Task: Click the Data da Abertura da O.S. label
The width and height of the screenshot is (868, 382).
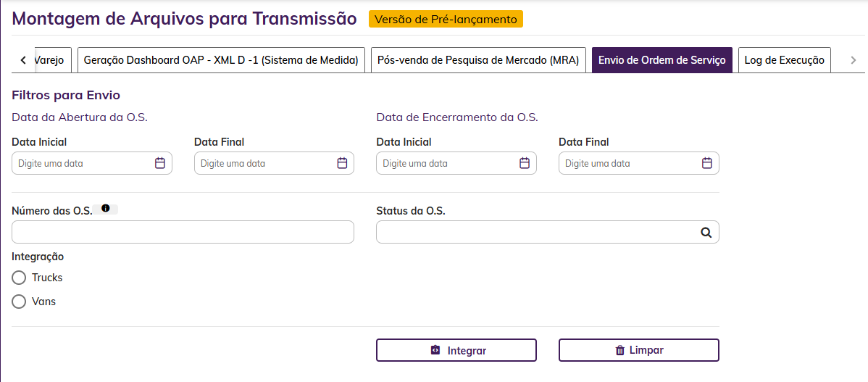Action: pyautogui.click(x=80, y=117)
